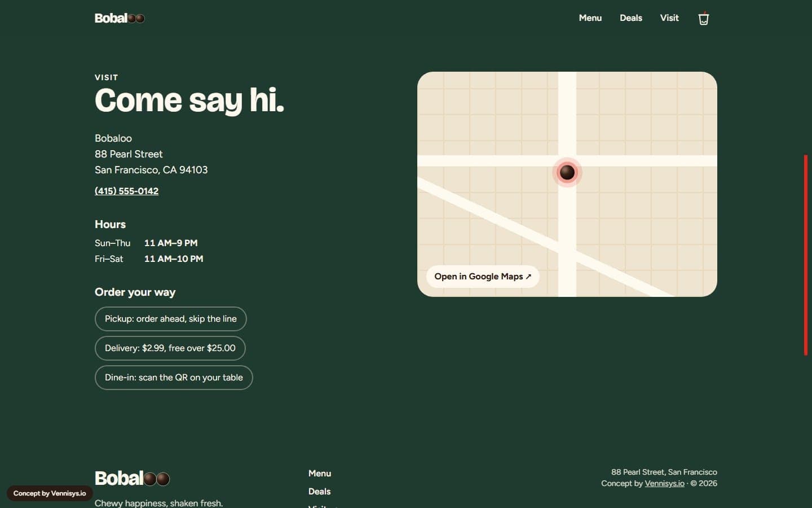812x508 pixels.
Task: Click the boba pearl map pin
Action: pyautogui.click(x=567, y=172)
